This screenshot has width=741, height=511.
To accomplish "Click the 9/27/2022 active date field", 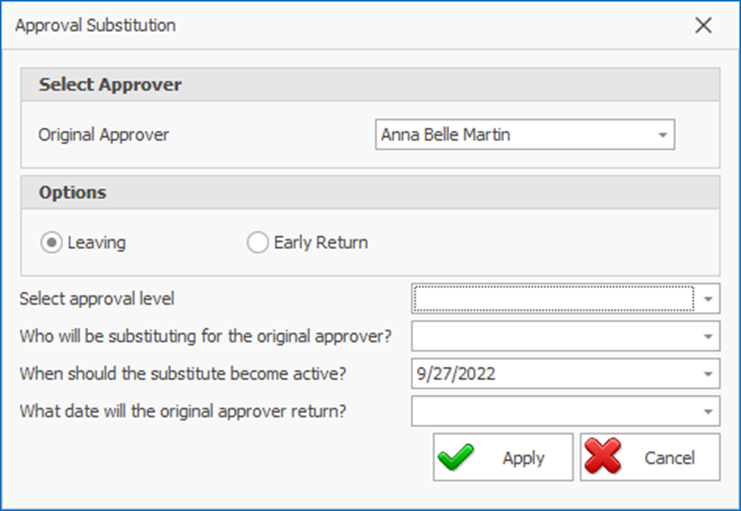I will 554,374.
